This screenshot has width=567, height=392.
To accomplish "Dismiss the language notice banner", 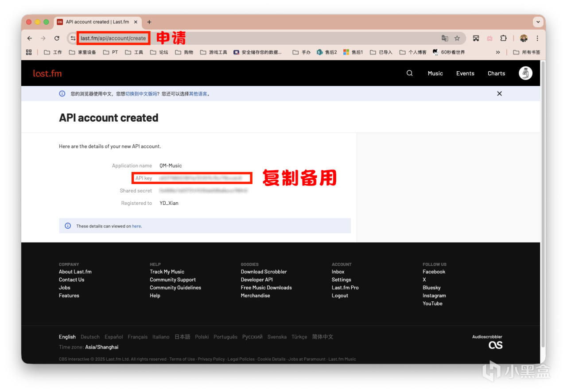I will 499,93.
